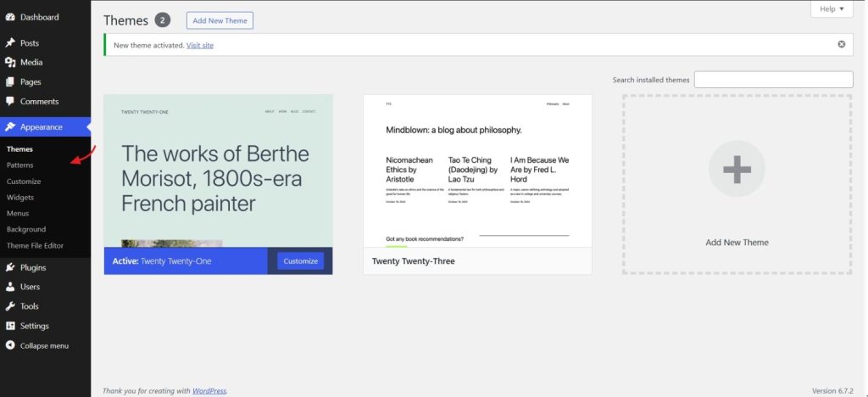This screenshot has height=397, width=868.
Task: Click the Dashboard gauge icon
Action: (x=10, y=17)
